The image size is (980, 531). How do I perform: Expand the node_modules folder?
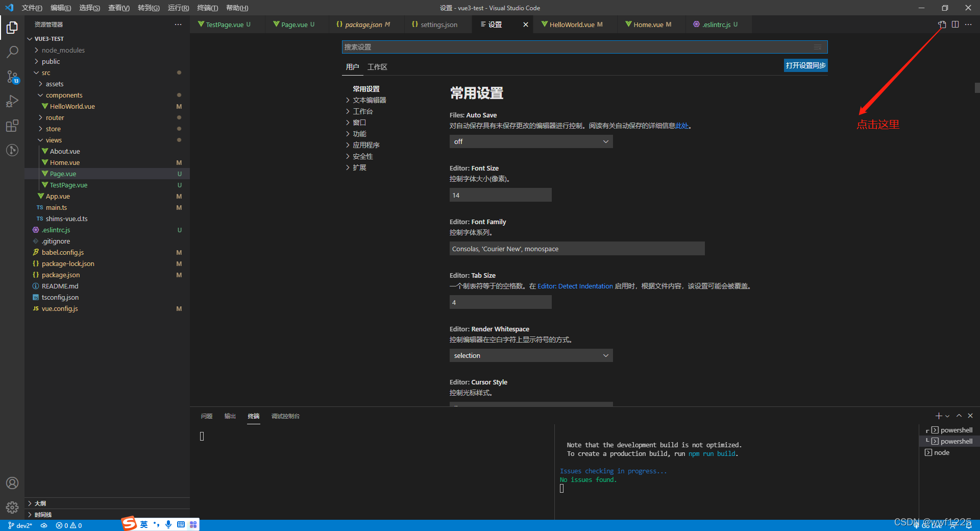[x=107, y=50]
